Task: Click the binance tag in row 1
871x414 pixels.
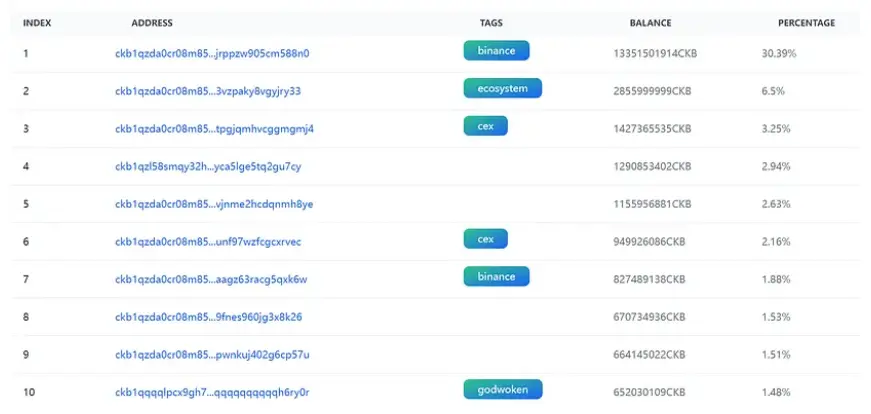Action: (x=496, y=50)
